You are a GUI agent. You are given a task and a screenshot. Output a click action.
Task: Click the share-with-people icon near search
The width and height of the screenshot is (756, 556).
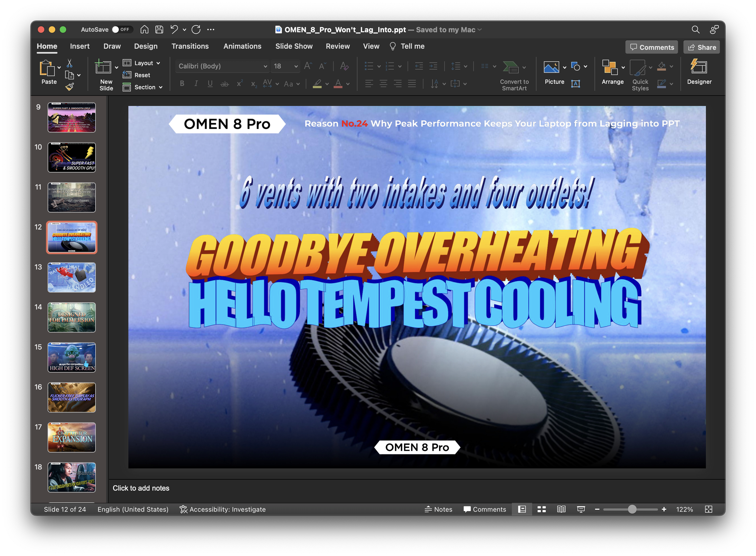[714, 30]
